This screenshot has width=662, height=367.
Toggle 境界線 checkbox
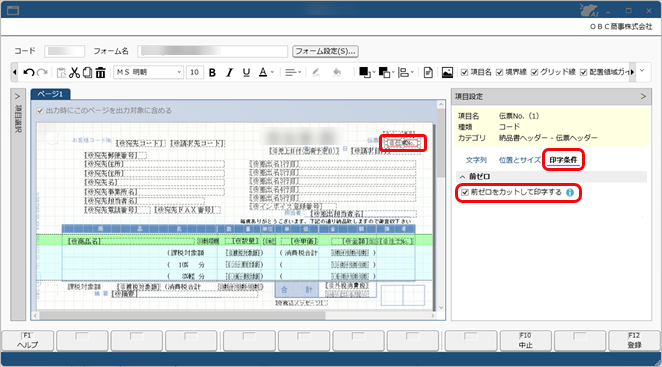point(499,73)
